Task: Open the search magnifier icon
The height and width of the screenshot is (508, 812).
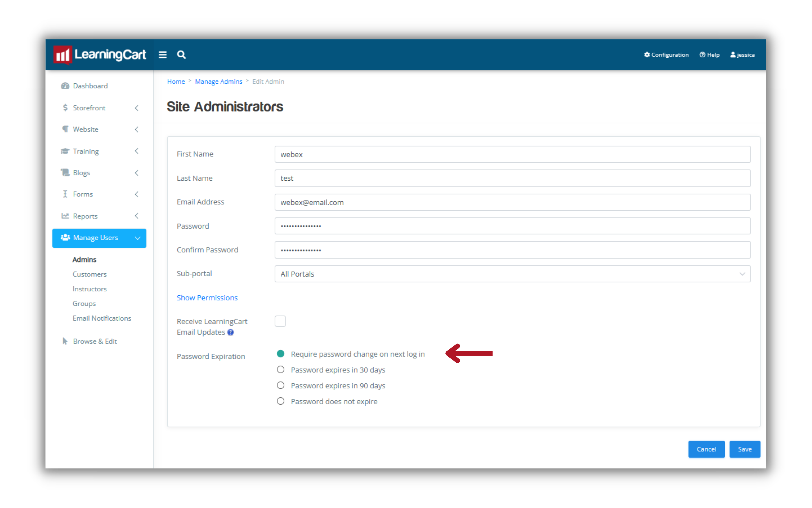Action: 181,55
